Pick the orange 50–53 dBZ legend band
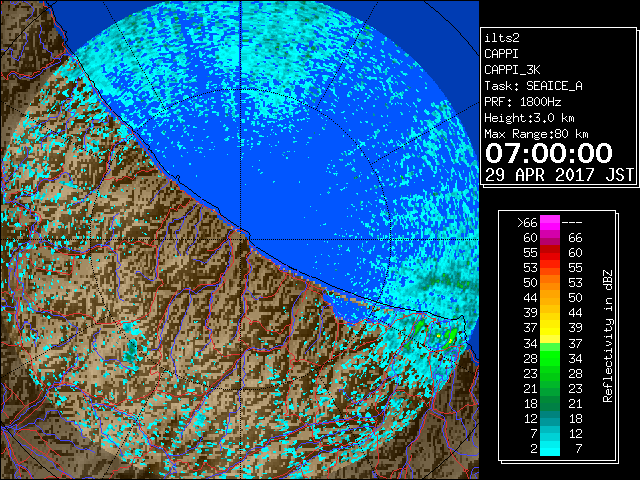Image resolution: width=640 pixels, height=480 pixels. [550, 283]
